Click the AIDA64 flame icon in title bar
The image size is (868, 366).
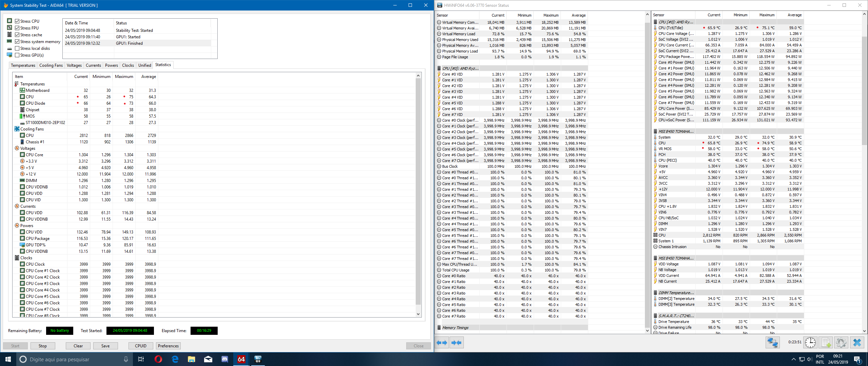click(6, 5)
